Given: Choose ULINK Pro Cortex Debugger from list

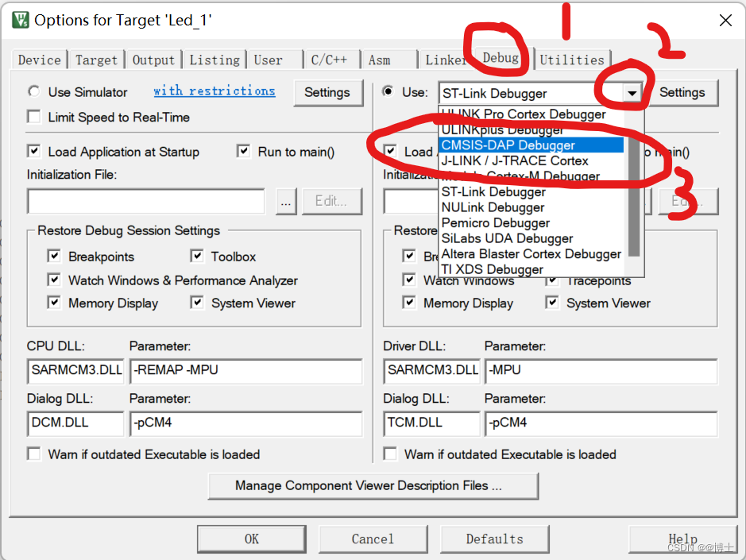Looking at the screenshot, I should tap(531, 114).
